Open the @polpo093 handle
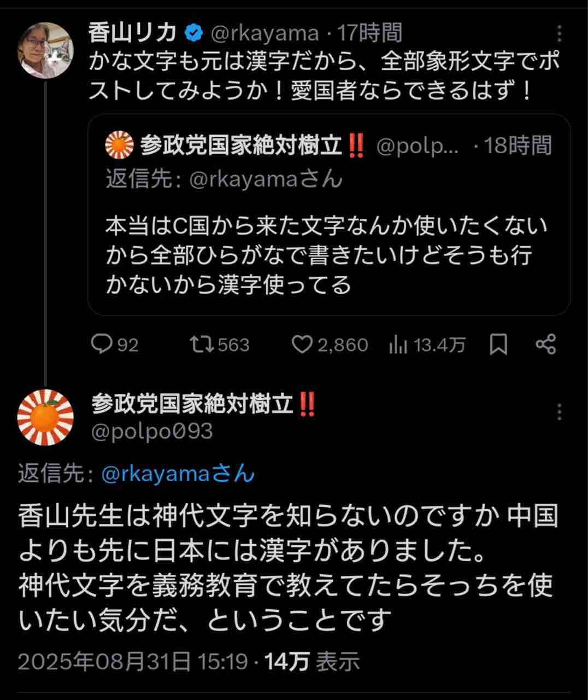This screenshot has height=700, width=588. pyautogui.click(x=152, y=431)
